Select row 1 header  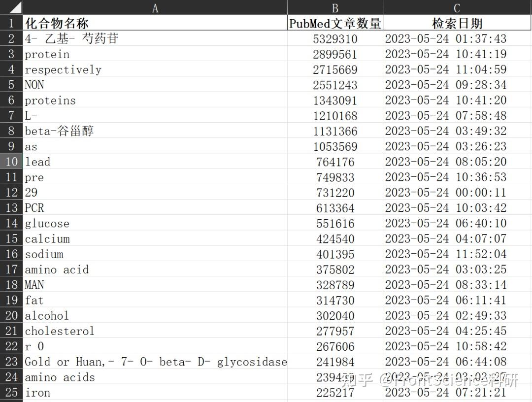click(11, 23)
